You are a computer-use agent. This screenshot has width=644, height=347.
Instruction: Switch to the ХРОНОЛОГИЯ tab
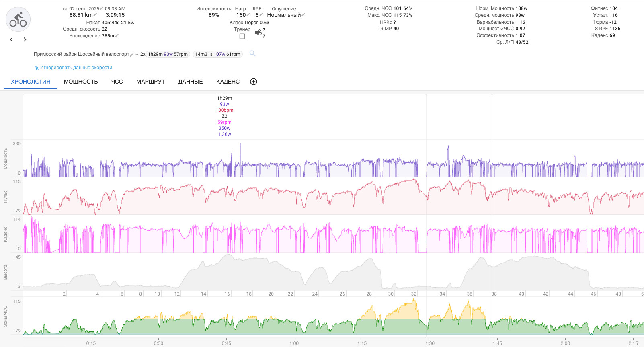(31, 82)
